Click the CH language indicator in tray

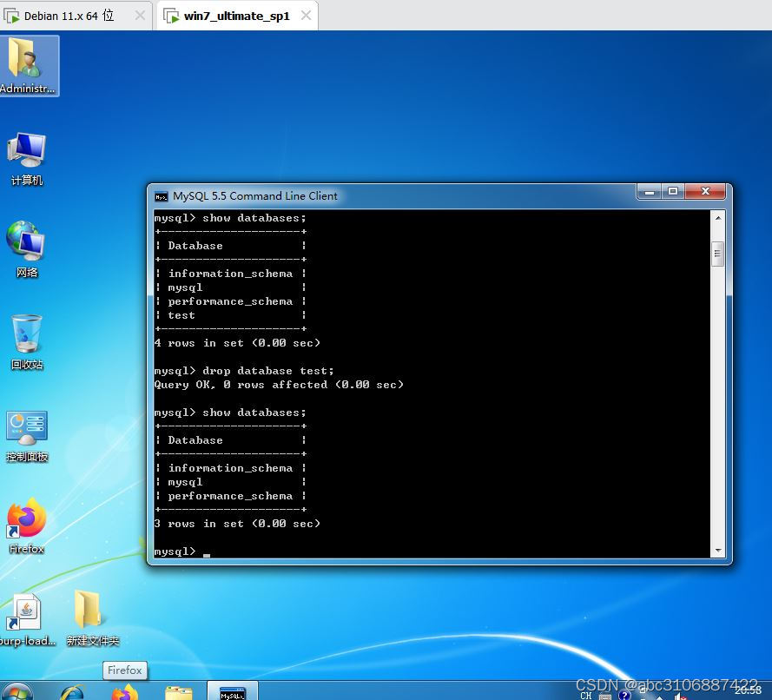[x=586, y=695]
